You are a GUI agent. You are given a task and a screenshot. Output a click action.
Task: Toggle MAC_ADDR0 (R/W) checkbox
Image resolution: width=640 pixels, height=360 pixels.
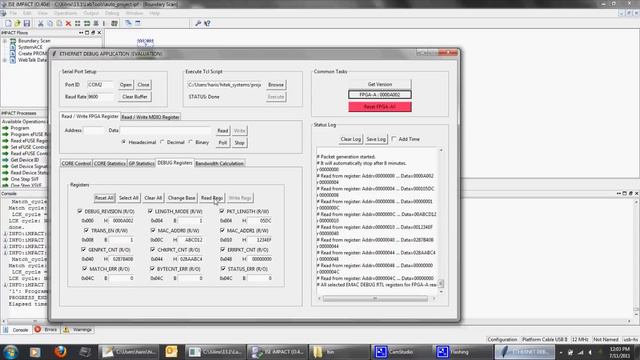pyautogui.click(x=153, y=230)
